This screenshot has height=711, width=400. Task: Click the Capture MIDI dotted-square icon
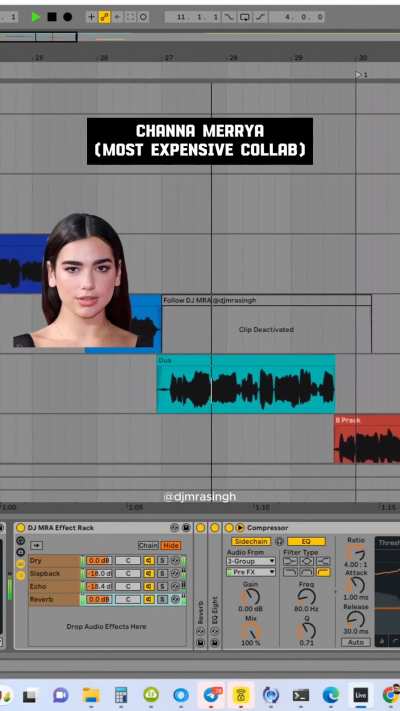click(130, 17)
